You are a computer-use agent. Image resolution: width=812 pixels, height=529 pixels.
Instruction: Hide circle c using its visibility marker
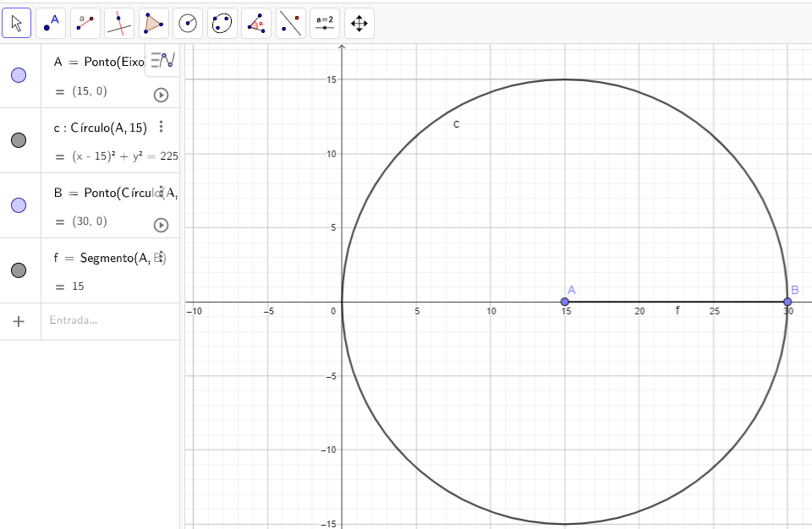19,140
